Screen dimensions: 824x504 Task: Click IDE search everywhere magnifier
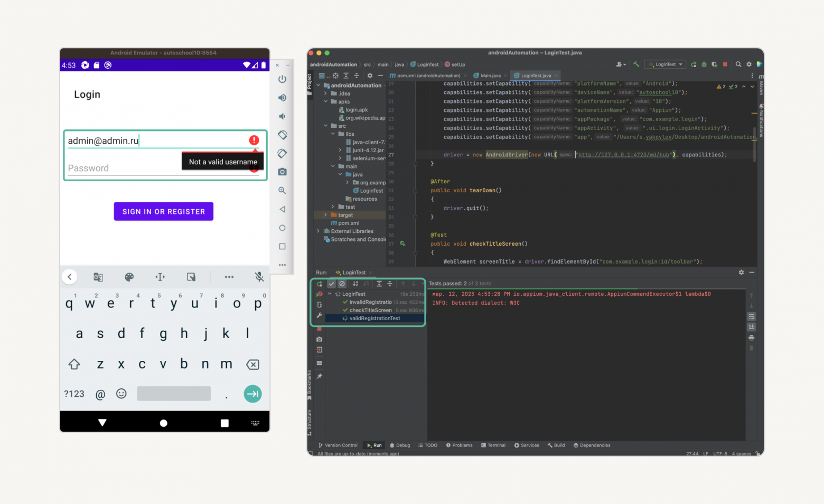click(738, 64)
